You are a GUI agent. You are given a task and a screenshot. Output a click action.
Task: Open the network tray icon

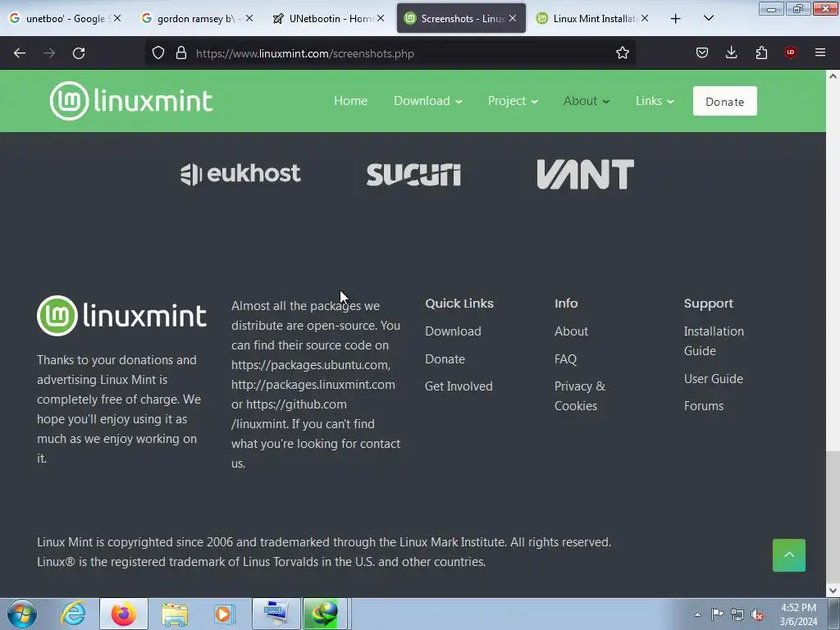(x=737, y=614)
